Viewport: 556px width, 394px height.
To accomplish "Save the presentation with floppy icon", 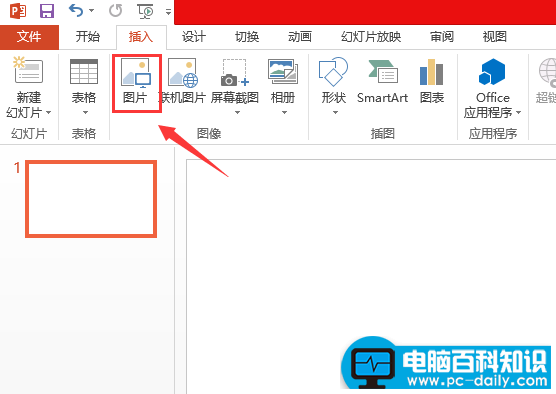I will 47,11.
